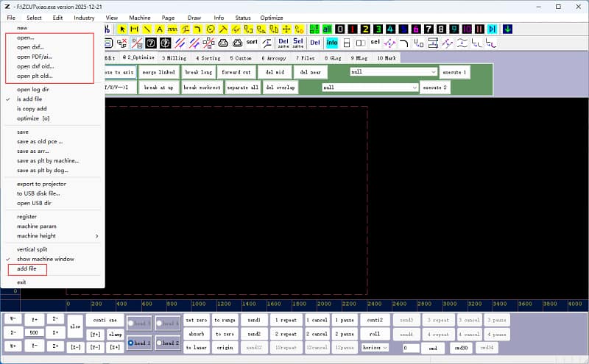The height and width of the screenshot is (364, 589).
Task: Click 'open PDF/ai...' menu entry
Action: click(34, 57)
